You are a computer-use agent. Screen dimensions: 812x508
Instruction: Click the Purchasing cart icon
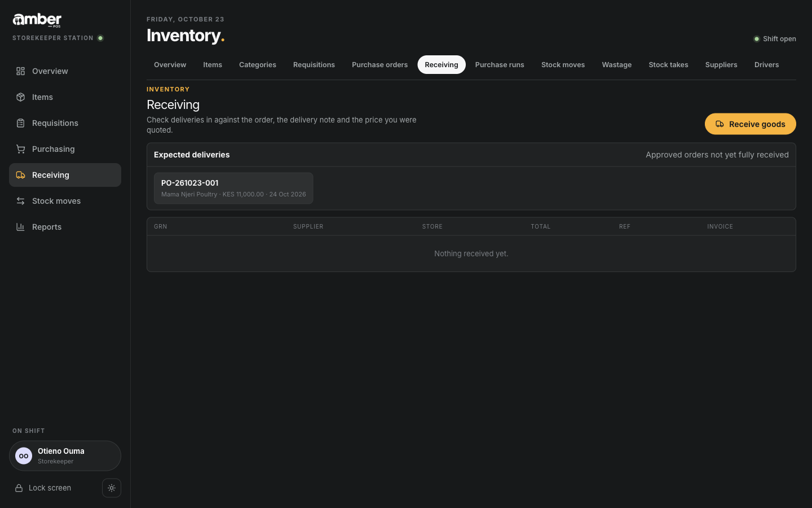click(x=20, y=149)
